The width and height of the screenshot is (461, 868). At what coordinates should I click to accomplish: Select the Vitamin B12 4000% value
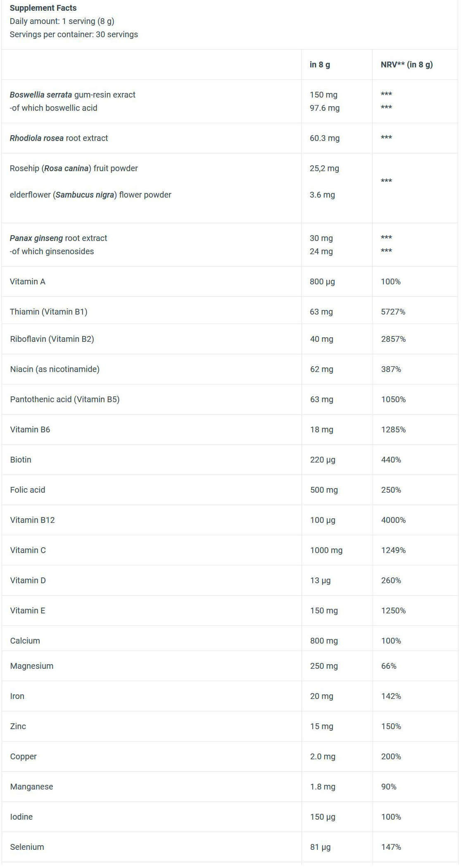[393, 520]
